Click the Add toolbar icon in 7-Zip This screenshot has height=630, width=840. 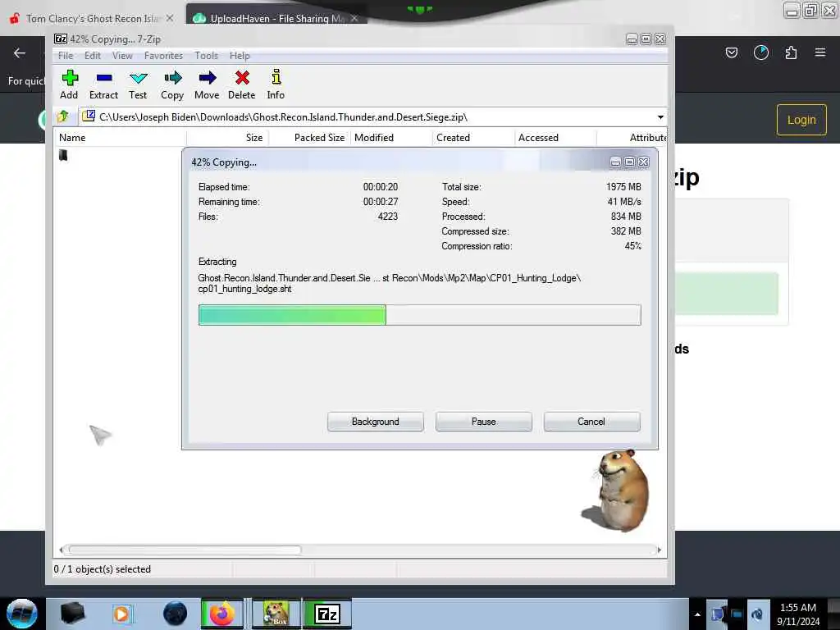point(69,84)
